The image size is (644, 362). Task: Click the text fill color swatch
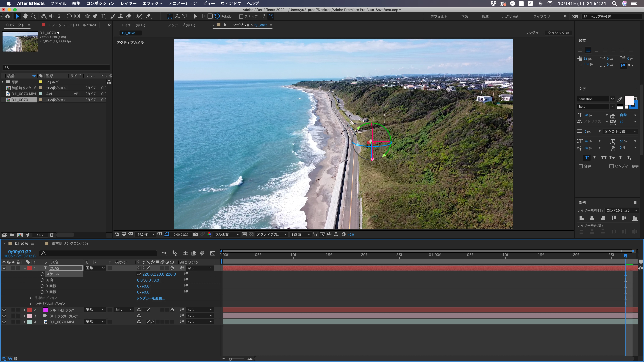point(629,100)
